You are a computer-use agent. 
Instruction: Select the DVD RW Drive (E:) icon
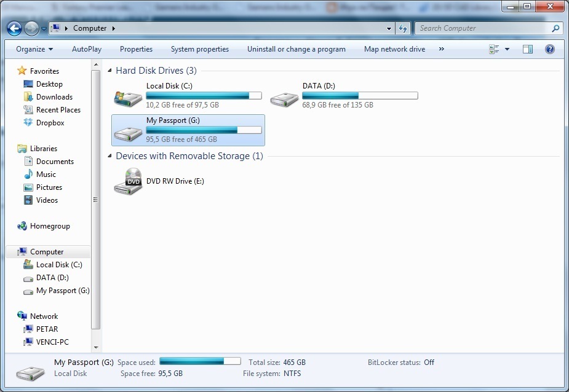(128, 181)
